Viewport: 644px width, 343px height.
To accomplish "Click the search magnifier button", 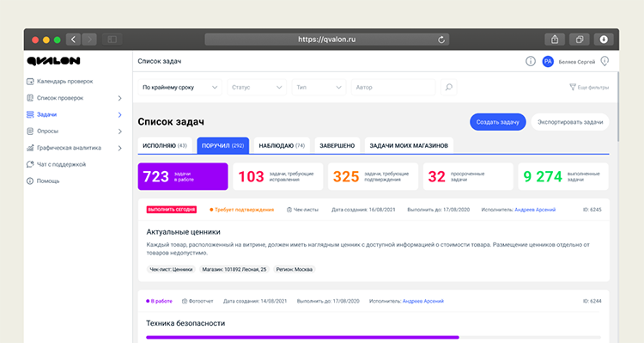I will [x=449, y=87].
